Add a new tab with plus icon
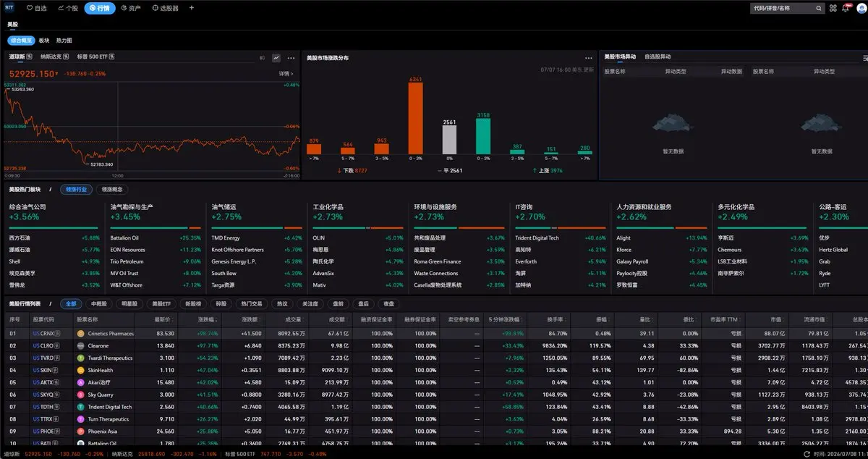868x459 pixels. point(192,8)
